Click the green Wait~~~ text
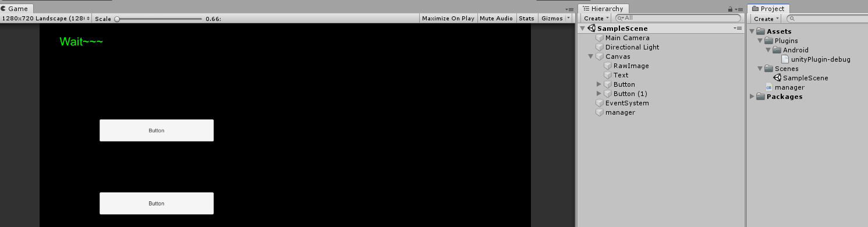Viewport: 868px width, 227px height. (x=82, y=41)
